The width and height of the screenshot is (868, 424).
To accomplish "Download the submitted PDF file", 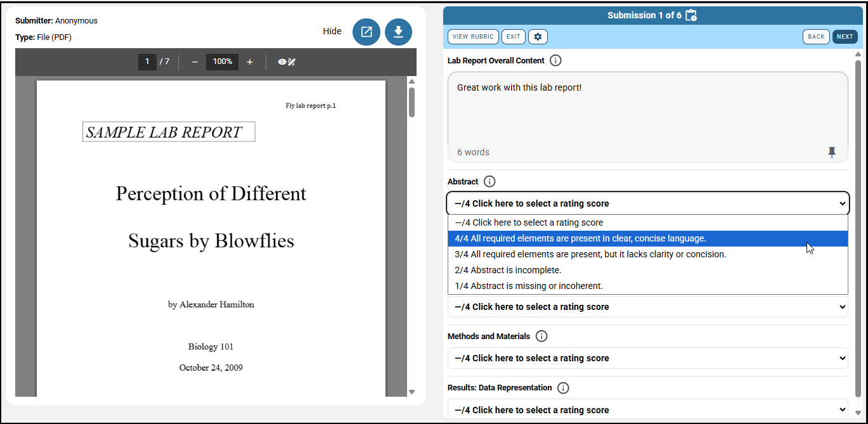I will (398, 32).
